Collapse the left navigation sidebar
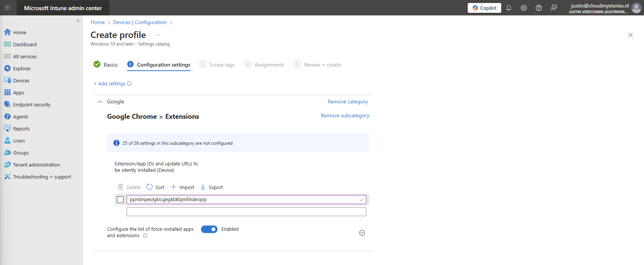Viewport: 644px width, 265px height. [x=78, y=21]
